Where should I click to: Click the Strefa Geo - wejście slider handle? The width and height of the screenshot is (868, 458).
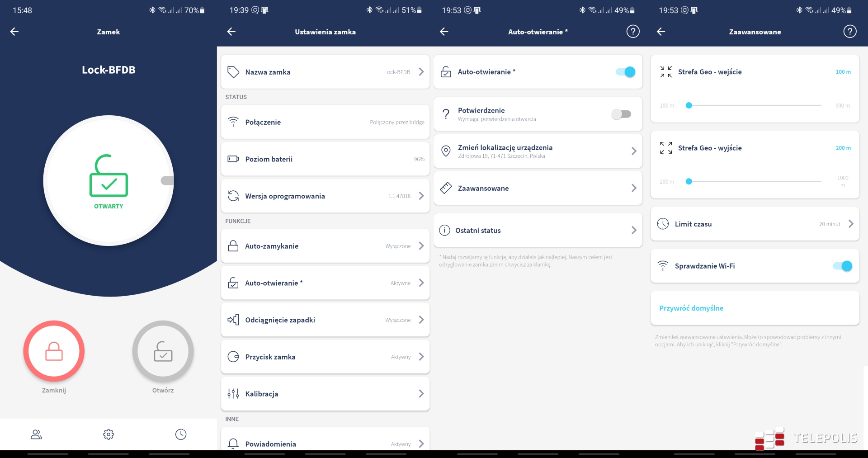[x=689, y=105]
